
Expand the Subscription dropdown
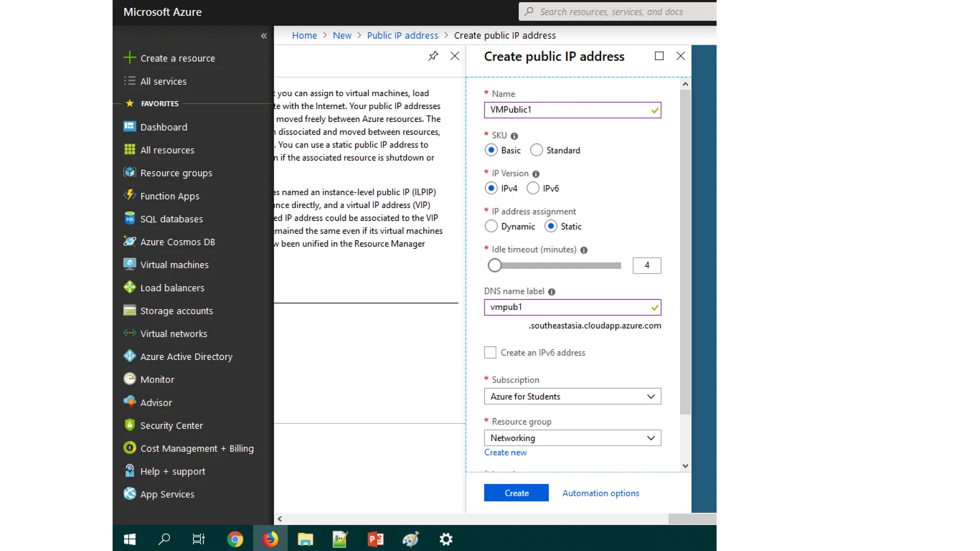(572, 397)
